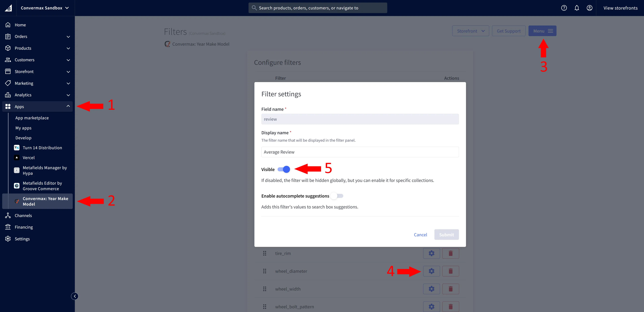Go to Channels in sidebar

pyautogui.click(x=23, y=215)
